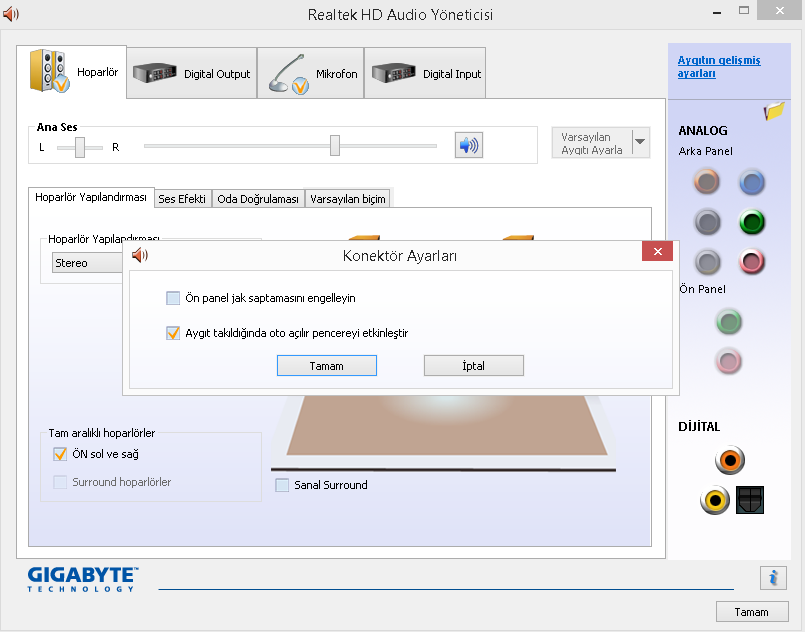Click the Tamam button of the main window
Viewport: 805px width, 632px height.
pos(752,612)
